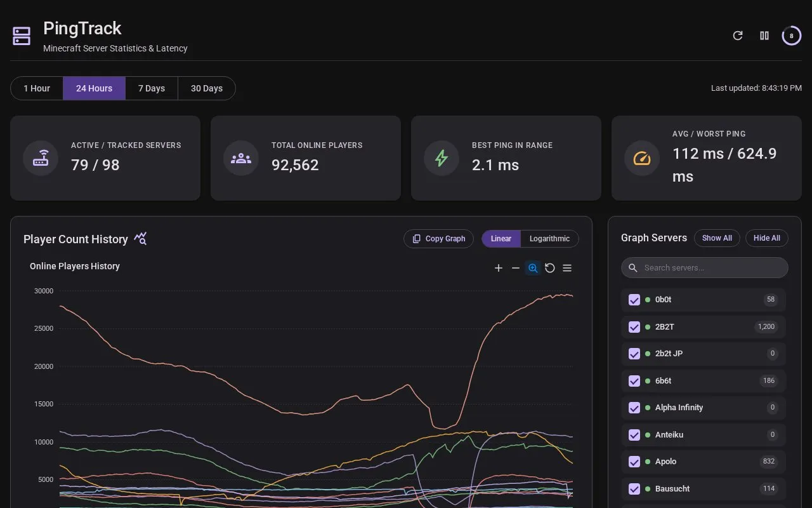Pause auto-refresh with the pause icon
The height and width of the screenshot is (508, 812).
[x=764, y=36]
